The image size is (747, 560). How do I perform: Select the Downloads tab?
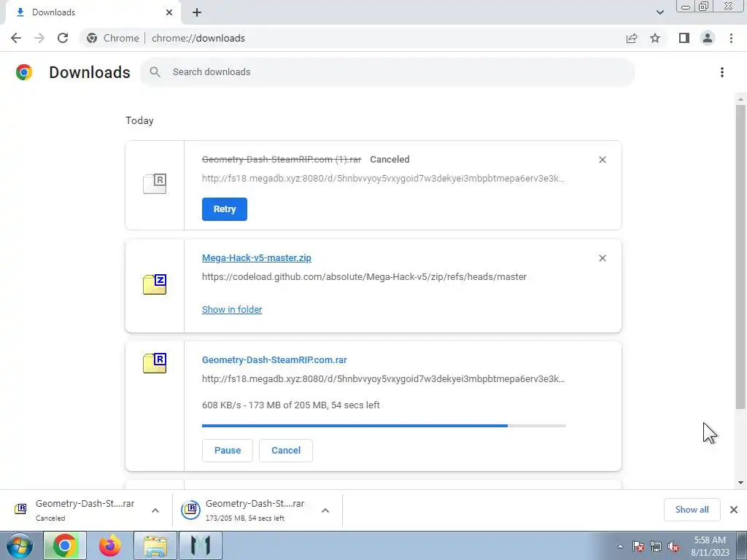93,12
